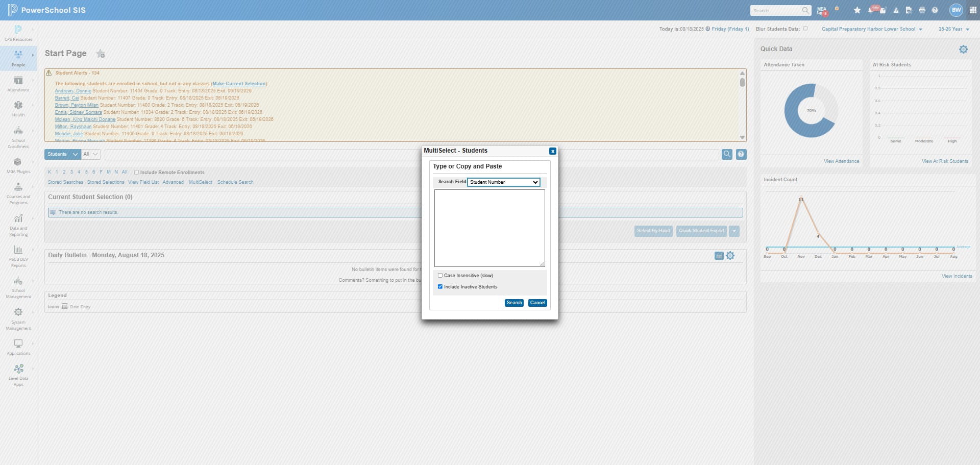Image resolution: width=980 pixels, height=465 pixels.
Task: Click the Make Current Selection link
Action: (x=239, y=84)
